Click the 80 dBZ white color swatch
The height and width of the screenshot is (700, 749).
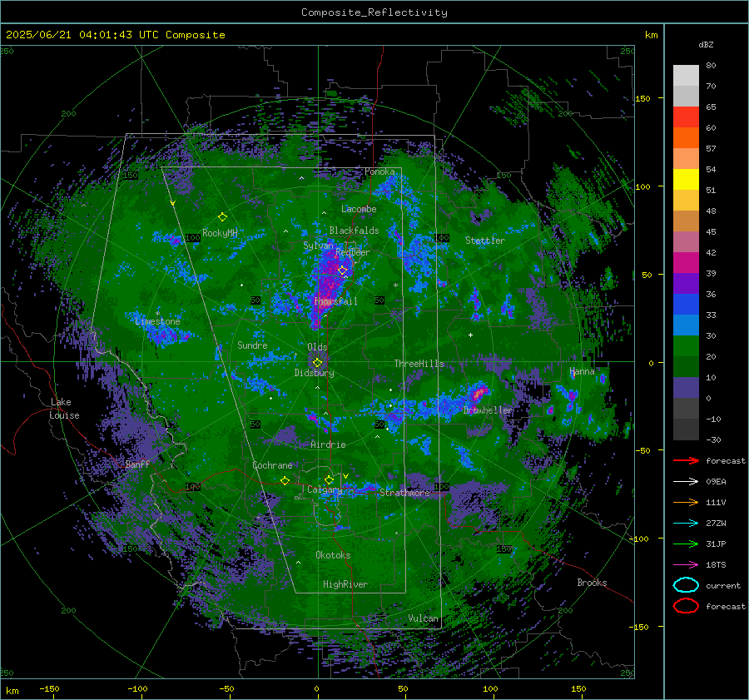686,76
